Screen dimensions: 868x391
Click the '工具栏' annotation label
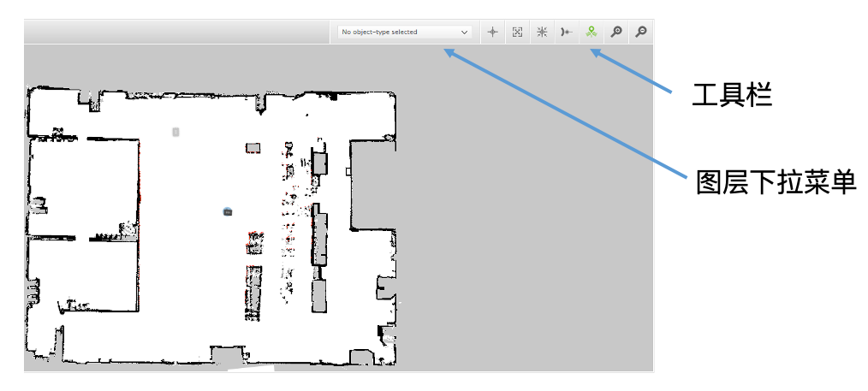tap(732, 95)
